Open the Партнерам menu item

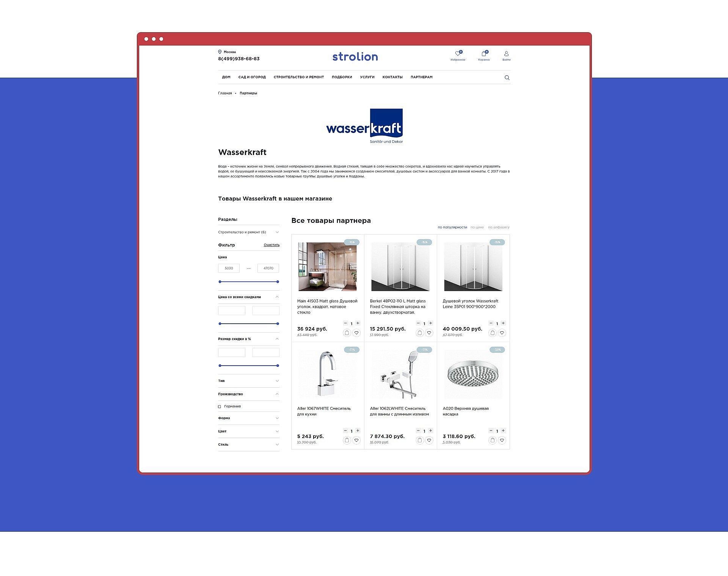pos(421,77)
